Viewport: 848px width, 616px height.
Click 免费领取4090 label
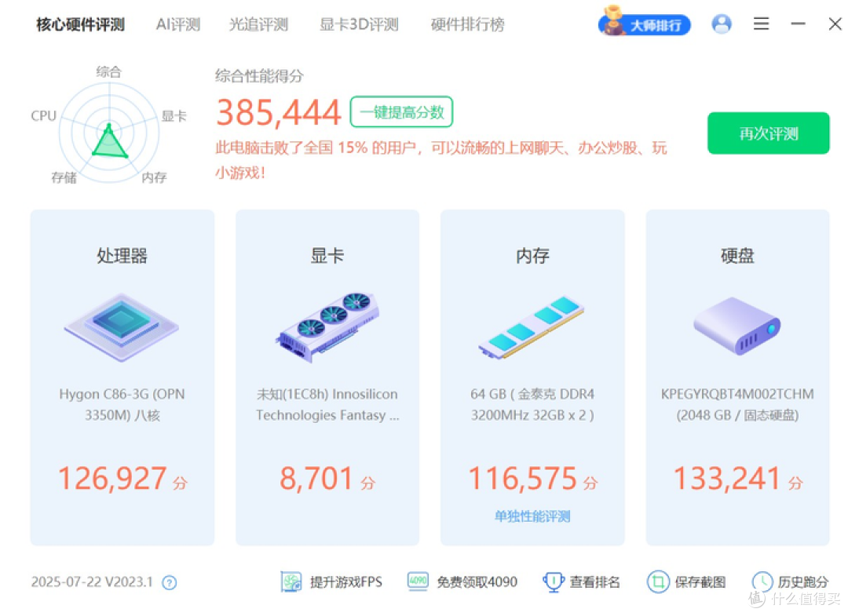[477, 582]
